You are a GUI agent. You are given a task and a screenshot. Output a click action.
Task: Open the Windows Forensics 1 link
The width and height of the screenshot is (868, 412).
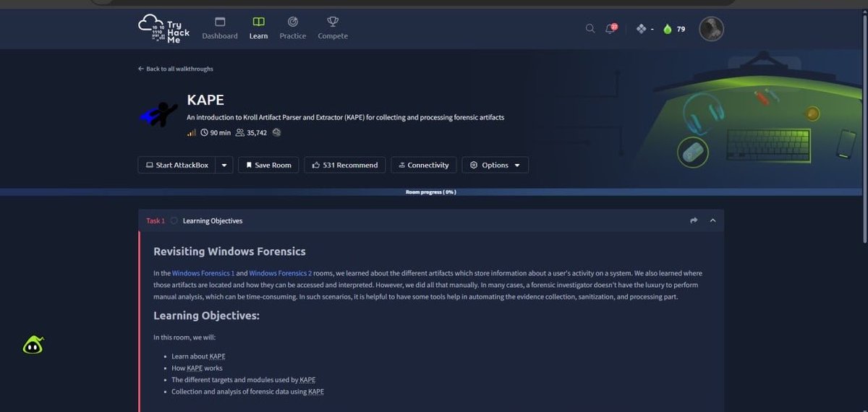pos(203,273)
